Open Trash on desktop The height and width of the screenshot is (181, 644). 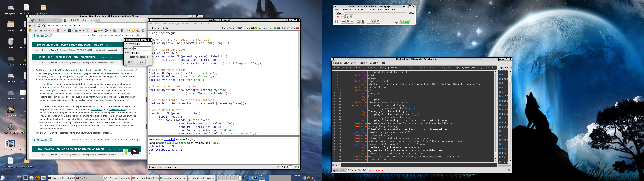pos(11,43)
